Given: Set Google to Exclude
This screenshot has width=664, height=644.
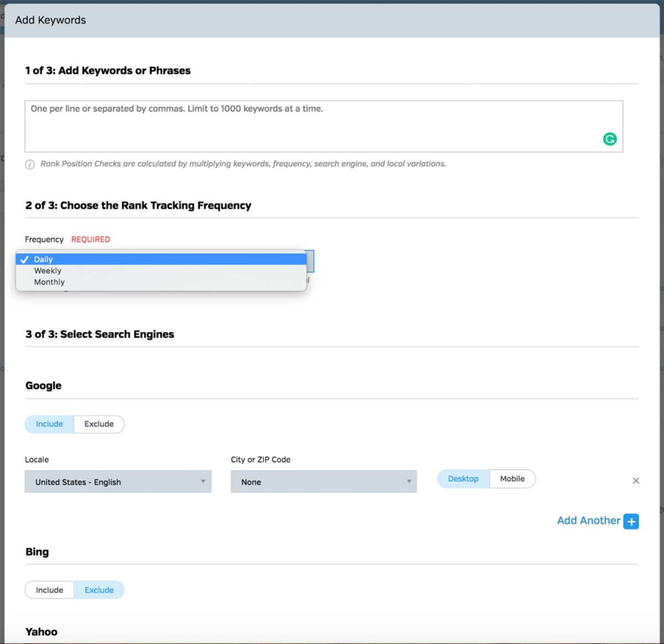Looking at the screenshot, I should [x=99, y=424].
